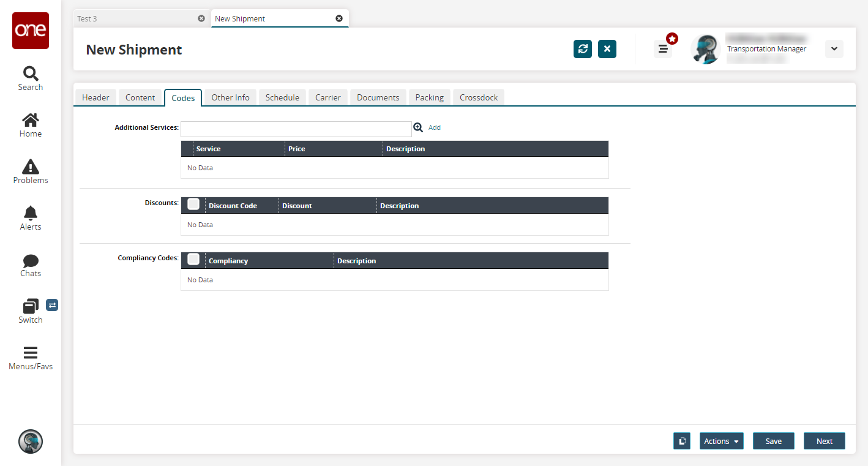Click the user profile avatar in header
This screenshot has width=868, height=466.
click(x=706, y=49)
